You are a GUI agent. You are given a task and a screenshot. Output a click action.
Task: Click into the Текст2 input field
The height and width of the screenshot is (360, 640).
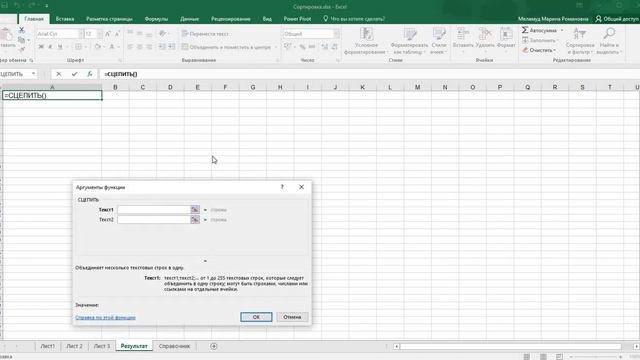click(x=154, y=220)
